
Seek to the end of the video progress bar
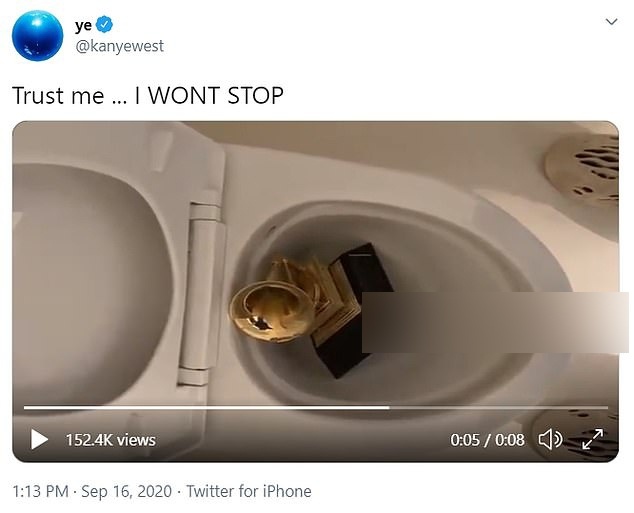pos(605,408)
